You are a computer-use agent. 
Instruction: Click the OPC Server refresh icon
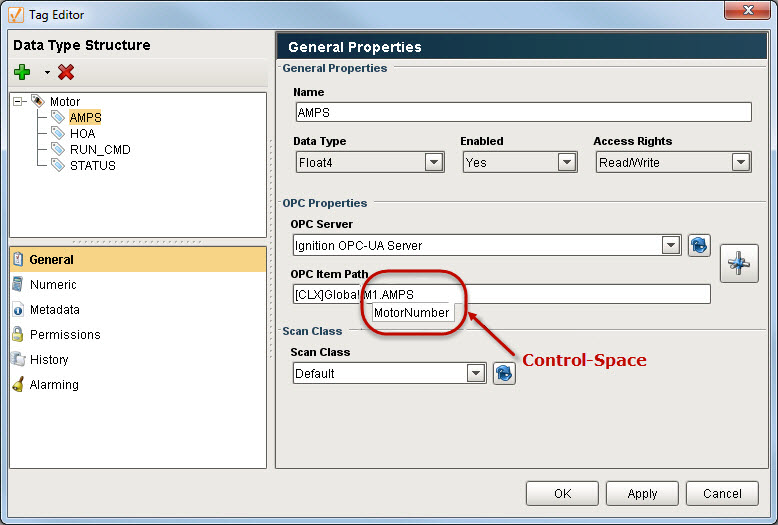click(x=699, y=245)
